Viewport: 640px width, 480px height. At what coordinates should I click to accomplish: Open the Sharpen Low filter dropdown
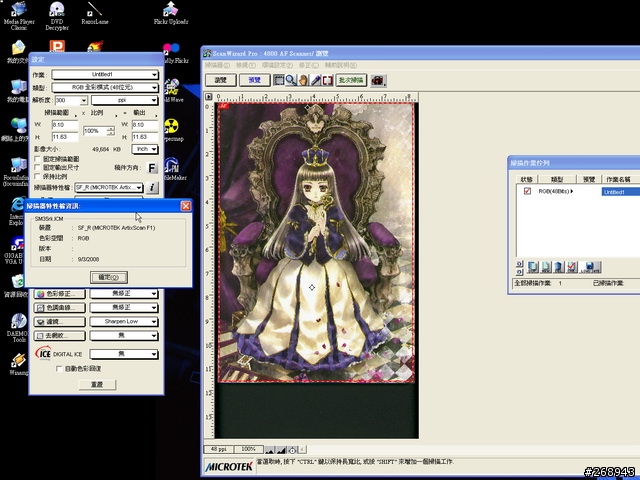pos(124,322)
